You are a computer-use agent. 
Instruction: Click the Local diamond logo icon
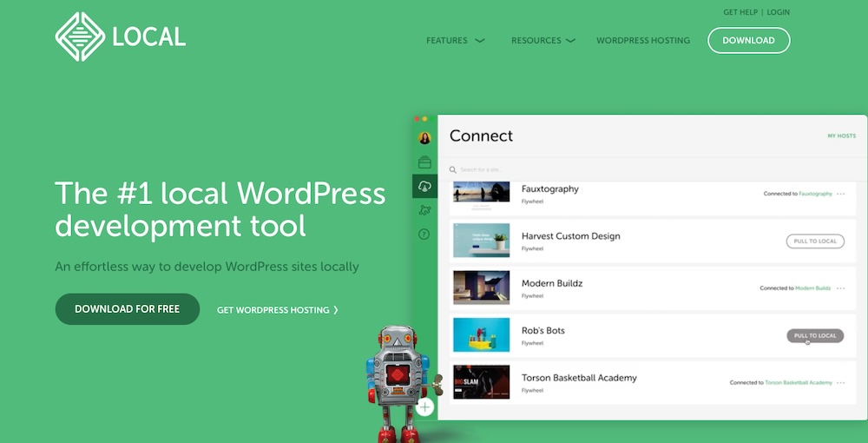tap(80, 36)
